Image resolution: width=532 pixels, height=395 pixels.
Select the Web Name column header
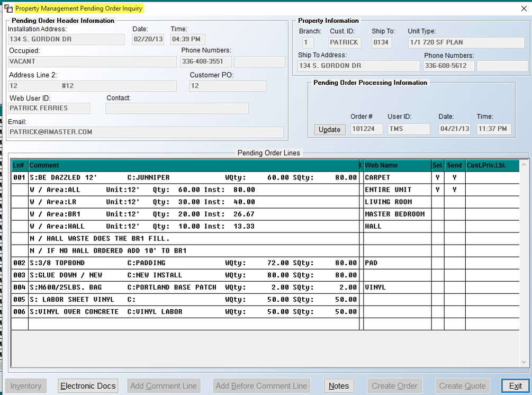tap(398, 165)
